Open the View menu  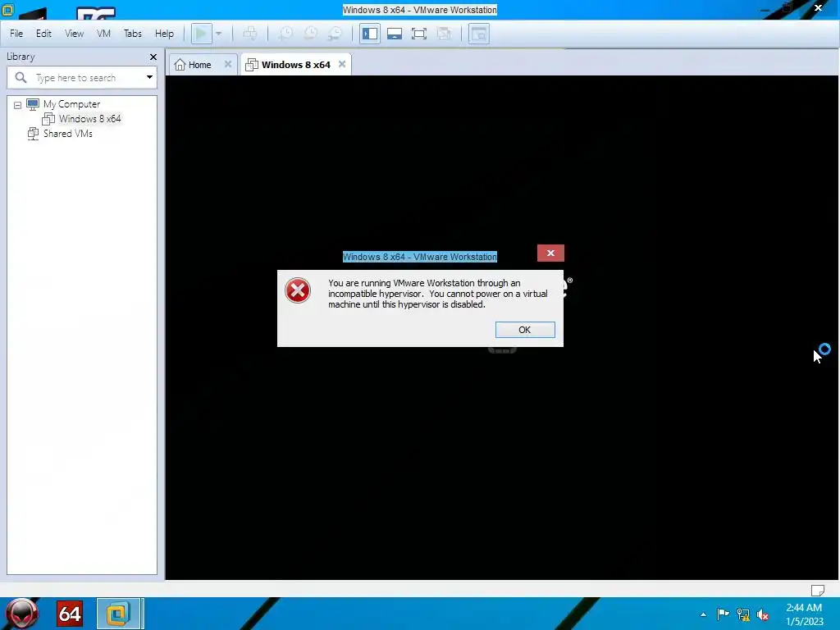[x=74, y=33]
